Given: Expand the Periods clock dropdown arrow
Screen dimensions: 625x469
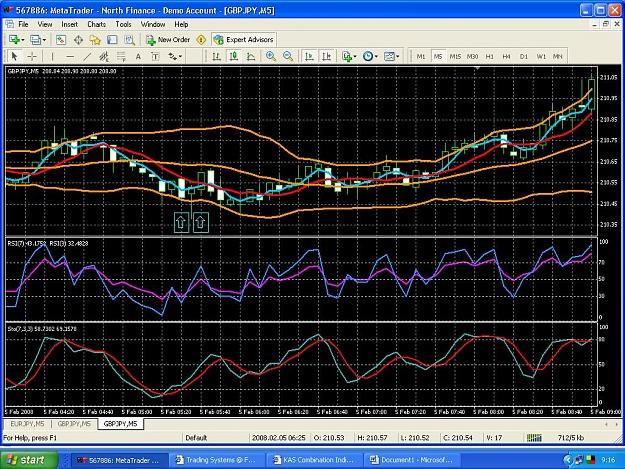Looking at the screenshot, I should pos(376,57).
